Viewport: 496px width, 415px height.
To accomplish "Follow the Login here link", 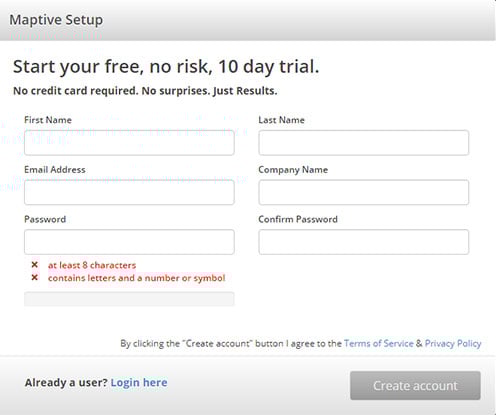I will click(139, 383).
